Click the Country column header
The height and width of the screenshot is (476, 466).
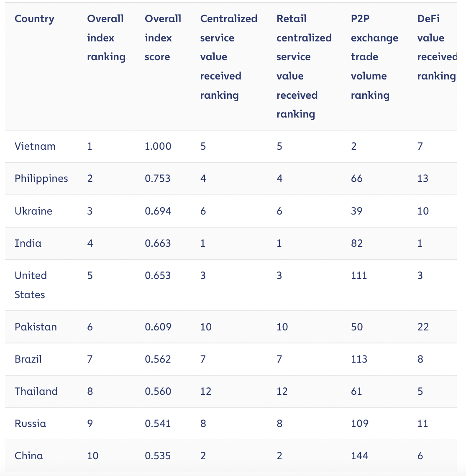(34, 19)
